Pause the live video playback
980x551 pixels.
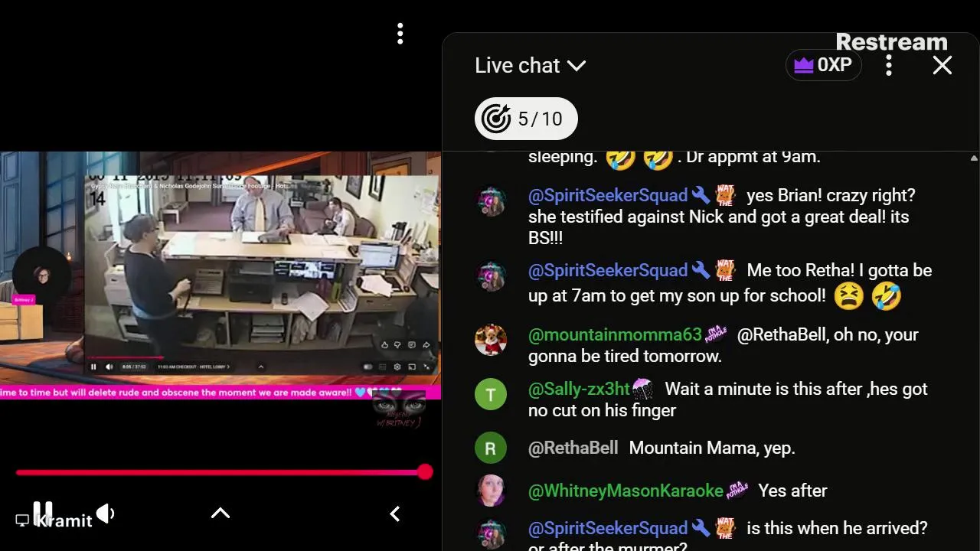coord(43,512)
